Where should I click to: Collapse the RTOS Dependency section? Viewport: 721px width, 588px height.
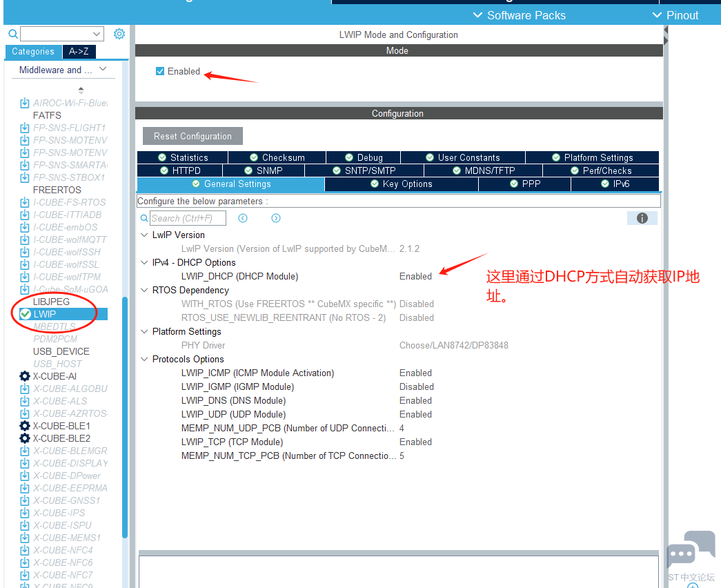point(144,290)
